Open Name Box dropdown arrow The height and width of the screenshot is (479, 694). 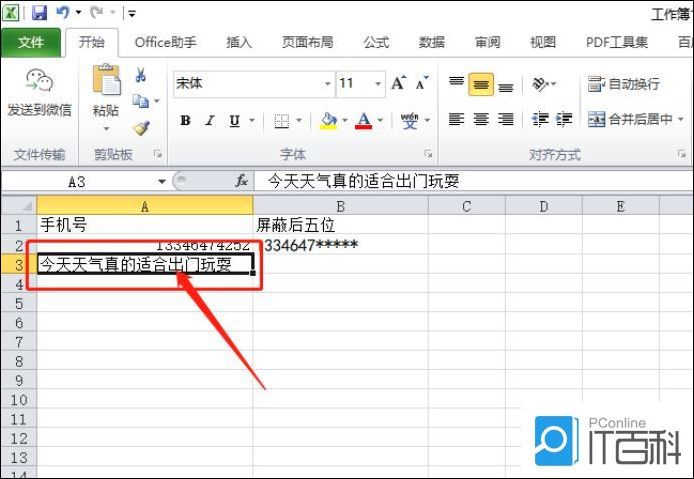[x=162, y=181]
